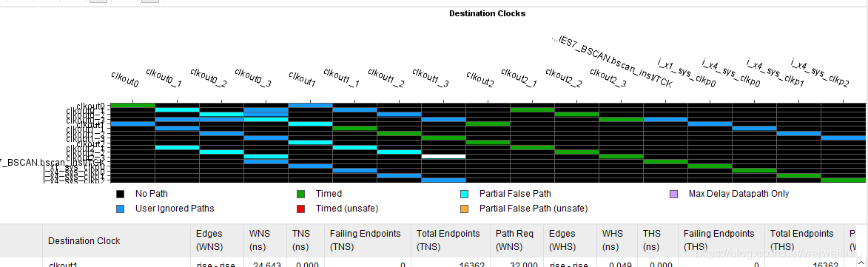Click the clkout0 destination column label

click(125, 79)
